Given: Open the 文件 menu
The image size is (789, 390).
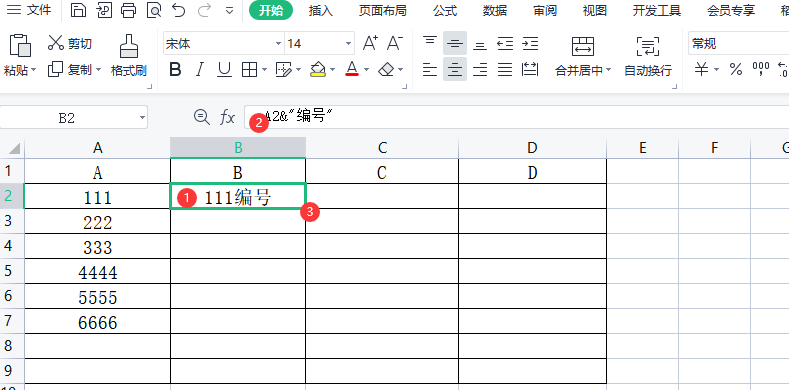Looking at the screenshot, I should coord(29,10).
